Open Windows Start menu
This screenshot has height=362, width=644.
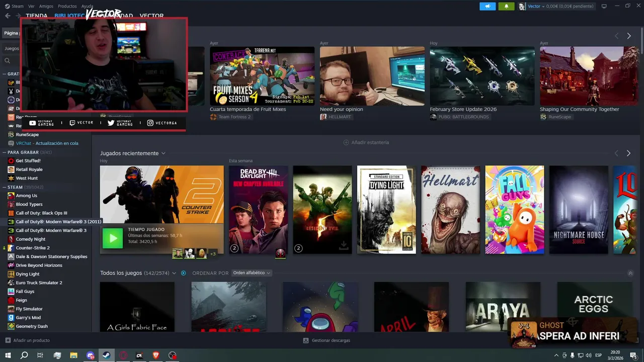tap(8, 355)
